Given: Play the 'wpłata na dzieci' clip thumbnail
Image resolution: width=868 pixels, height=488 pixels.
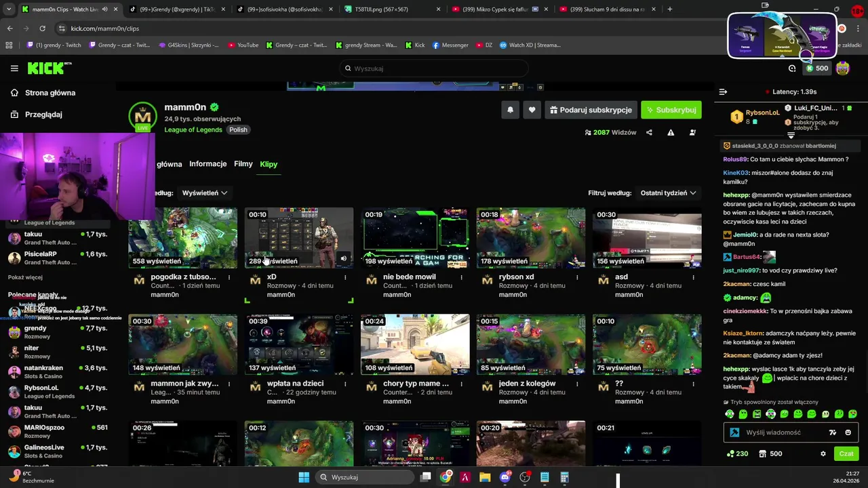Looking at the screenshot, I should pos(299,344).
